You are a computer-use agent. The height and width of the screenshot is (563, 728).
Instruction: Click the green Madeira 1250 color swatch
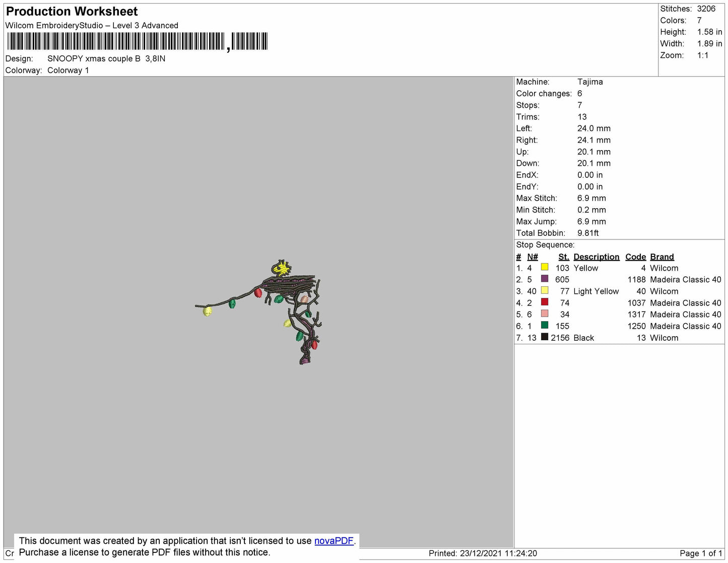545,325
